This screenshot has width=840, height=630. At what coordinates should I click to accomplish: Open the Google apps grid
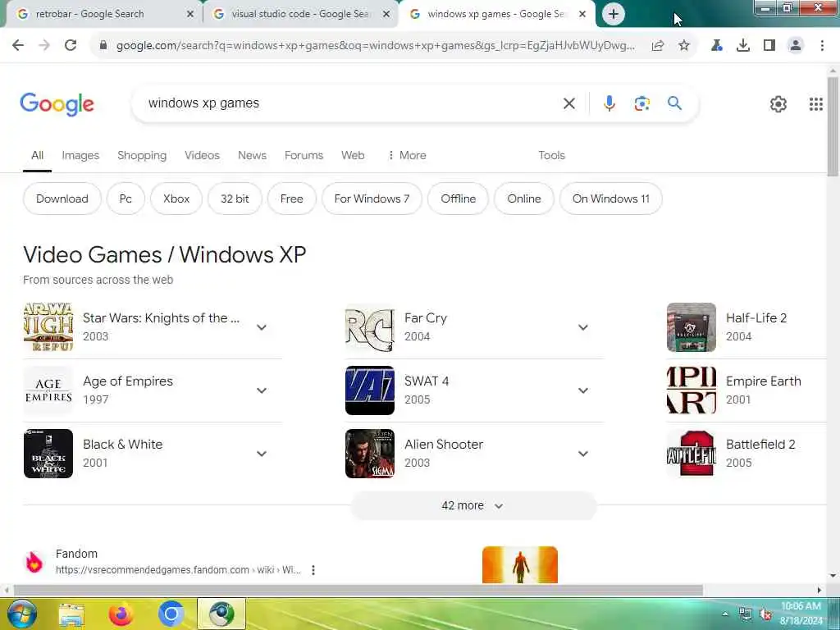coord(816,104)
